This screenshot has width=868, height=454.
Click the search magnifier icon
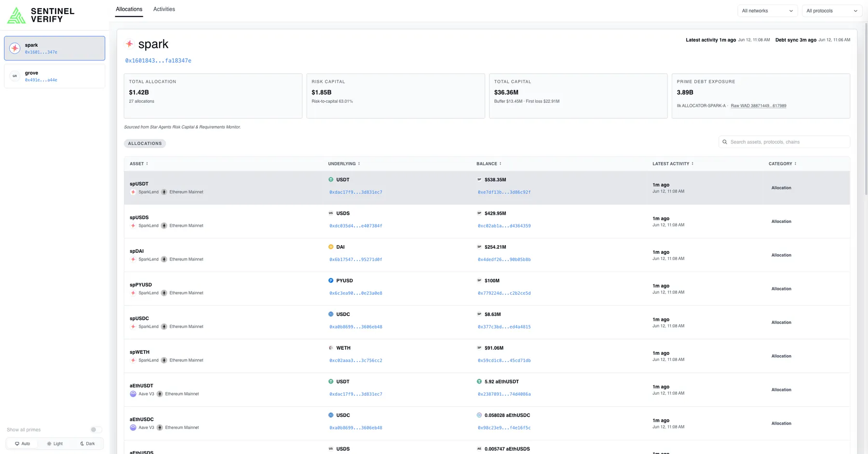725,142
